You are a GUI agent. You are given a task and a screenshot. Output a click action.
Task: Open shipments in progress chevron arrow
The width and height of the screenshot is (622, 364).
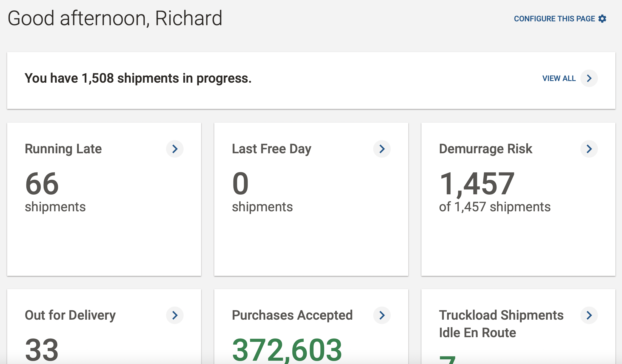pos(589,78)
